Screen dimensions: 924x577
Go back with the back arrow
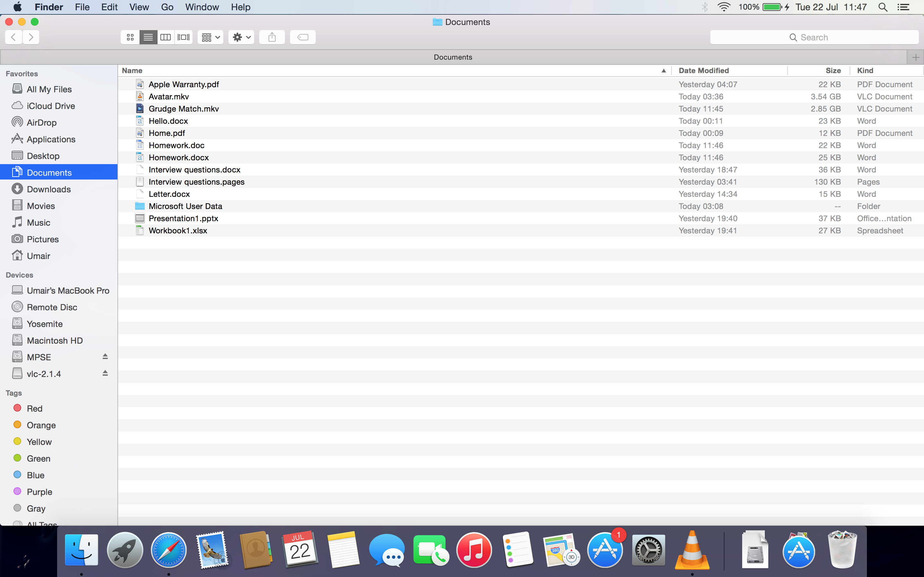click(13, 37)
